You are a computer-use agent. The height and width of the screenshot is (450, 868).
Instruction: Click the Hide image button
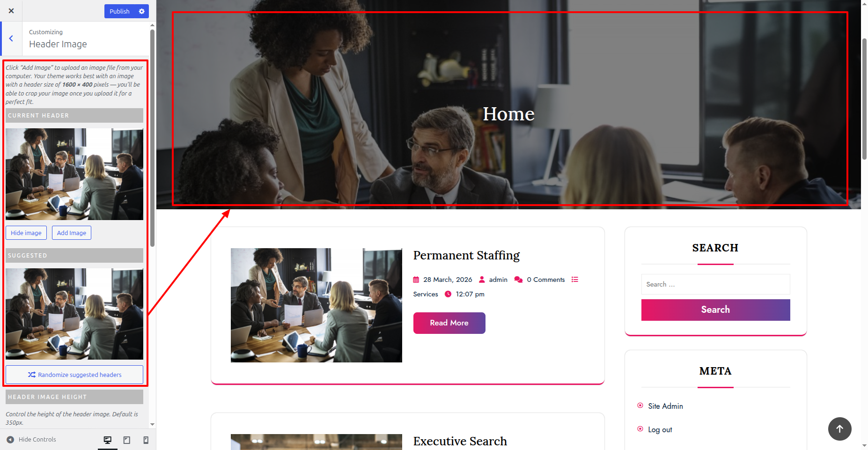pos(26,233)
